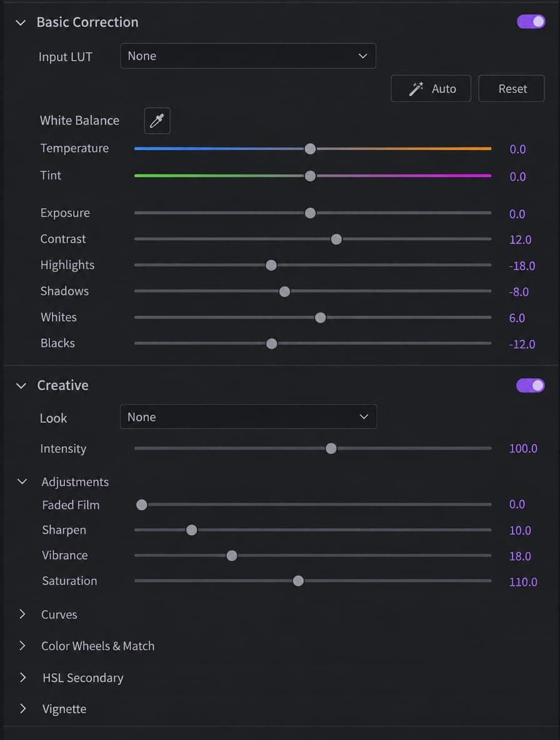Click the Exposure value 0.0

pos(517,214)
